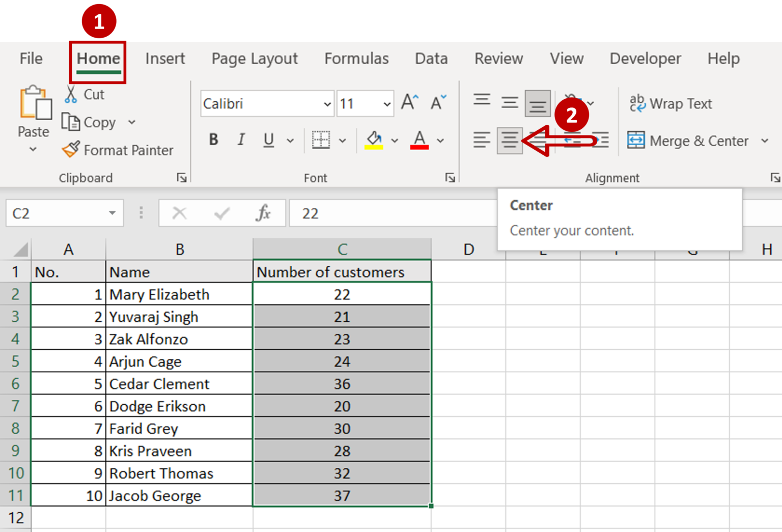This screenshot has width=782, height=532.
Task: Switch to the Page Layout tab
Action: click(255, 59)
